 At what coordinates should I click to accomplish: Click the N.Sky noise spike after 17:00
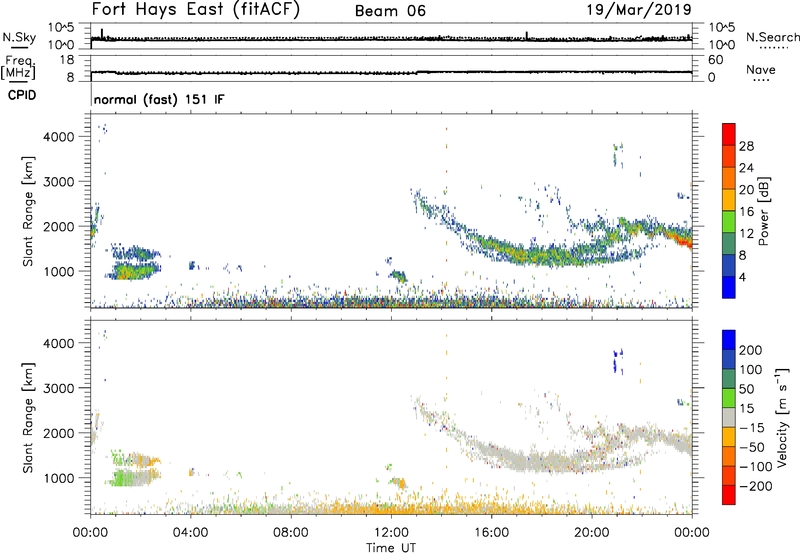coord(527,35)
